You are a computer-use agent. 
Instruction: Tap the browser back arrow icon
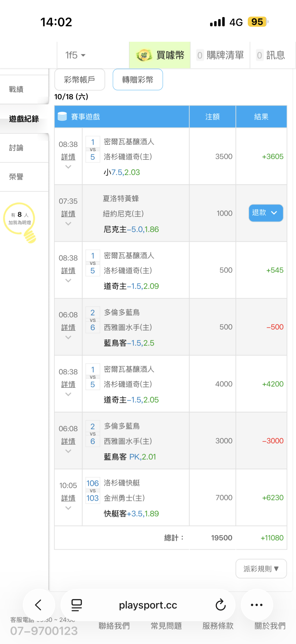click(38, 605)
